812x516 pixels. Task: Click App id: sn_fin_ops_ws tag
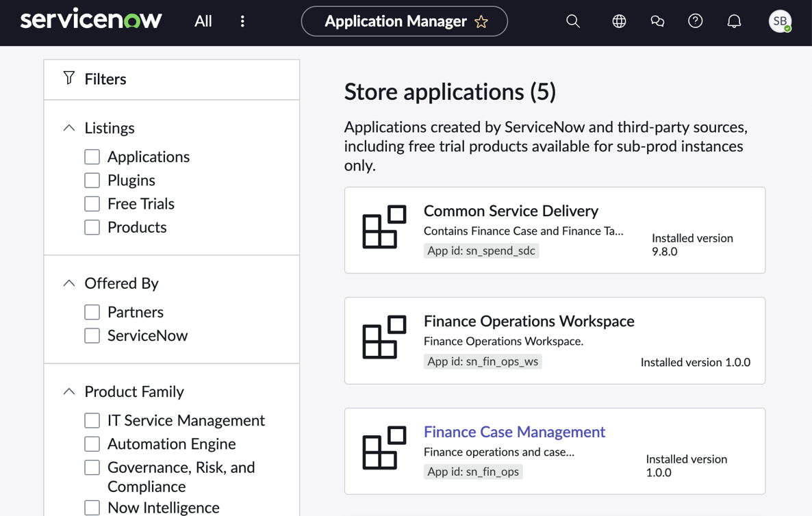pyautogui.click(x=483, y=361)
